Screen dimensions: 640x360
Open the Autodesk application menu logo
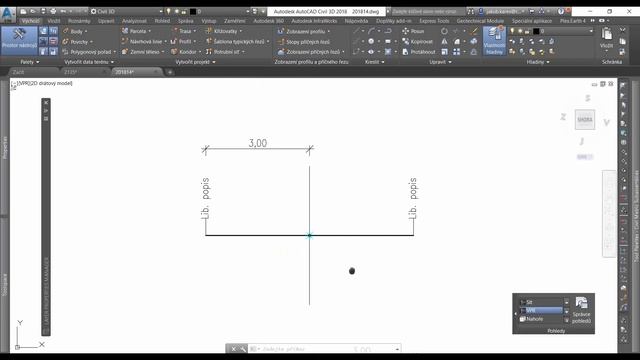coord(7,15)
